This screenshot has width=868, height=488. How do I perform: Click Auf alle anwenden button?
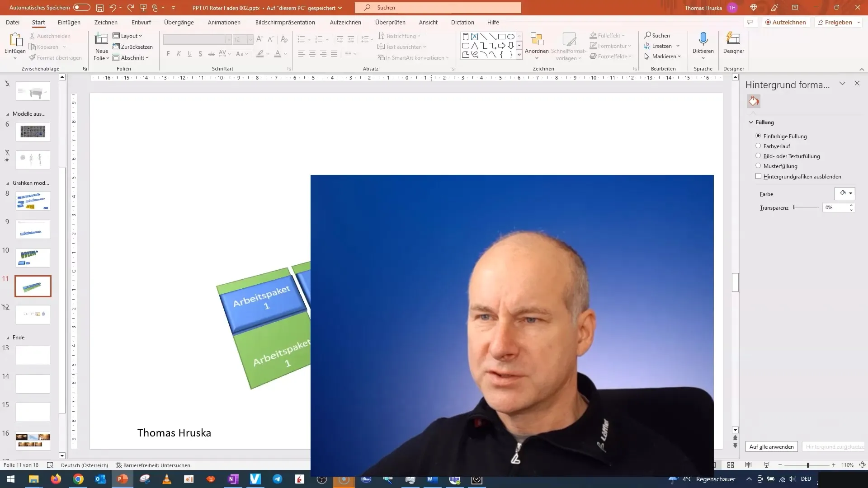click(x=771, y=446)
